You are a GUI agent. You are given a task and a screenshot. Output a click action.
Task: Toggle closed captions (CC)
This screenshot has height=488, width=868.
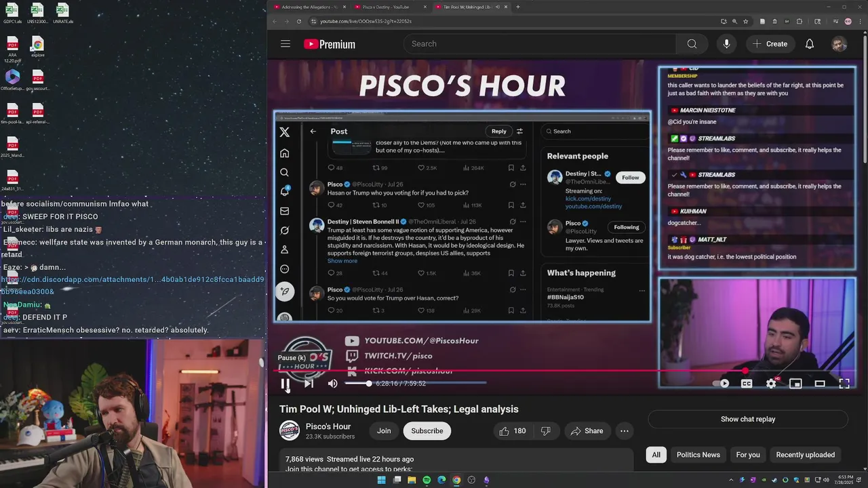(747, 384)
